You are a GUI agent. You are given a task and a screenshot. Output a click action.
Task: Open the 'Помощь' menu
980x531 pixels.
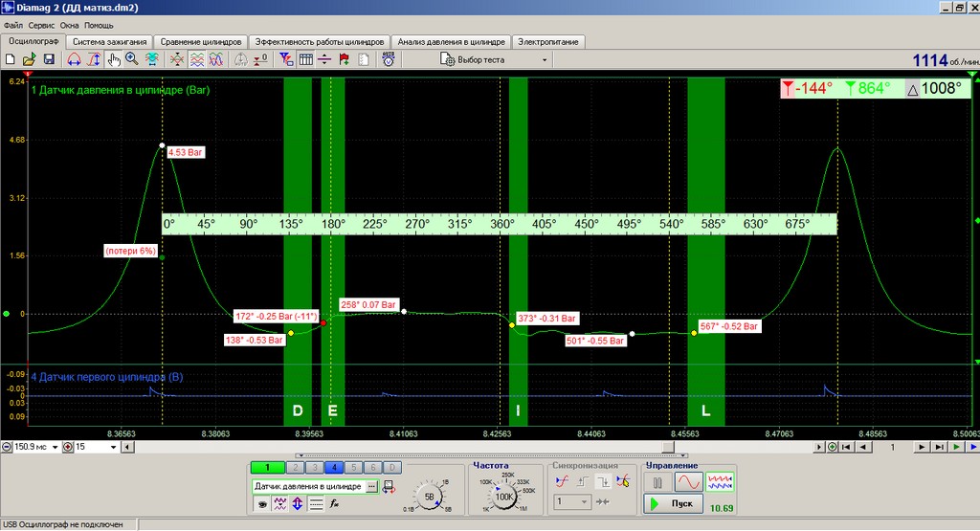click(x=99, y=26)
